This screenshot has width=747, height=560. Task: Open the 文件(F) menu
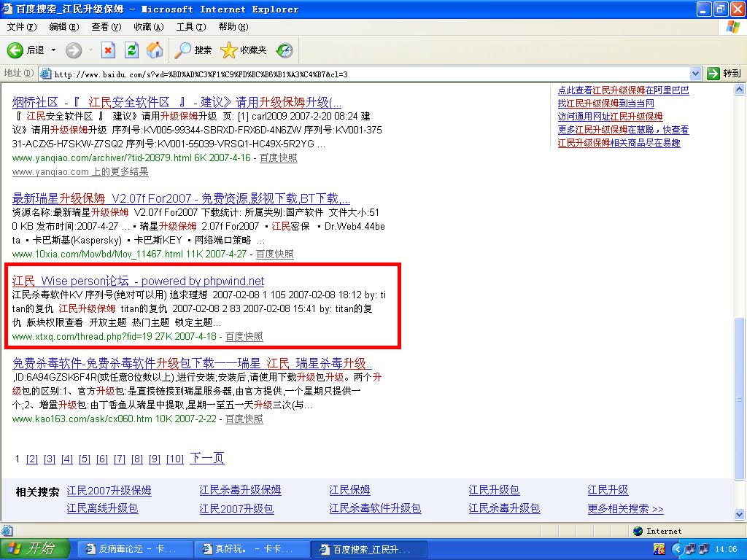[x=22, y=27]
